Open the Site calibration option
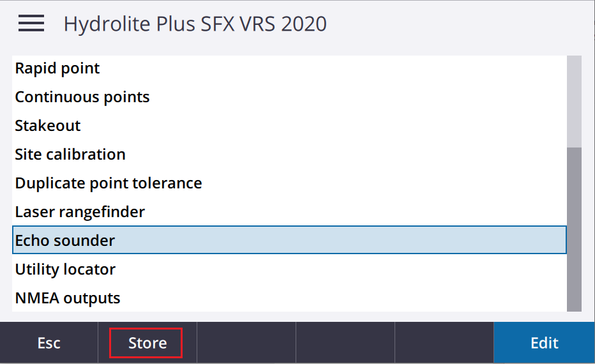 pyautogui.click(x=289, y=155)
